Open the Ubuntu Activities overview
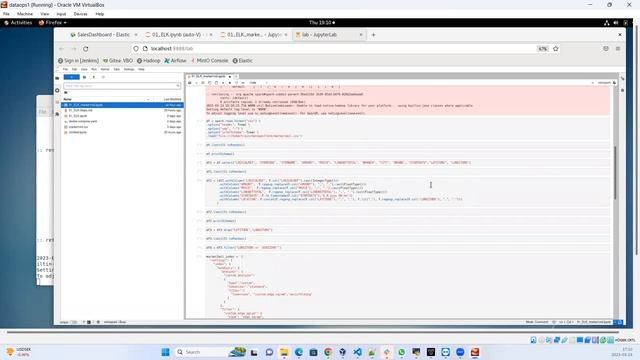 click(18, 22)
